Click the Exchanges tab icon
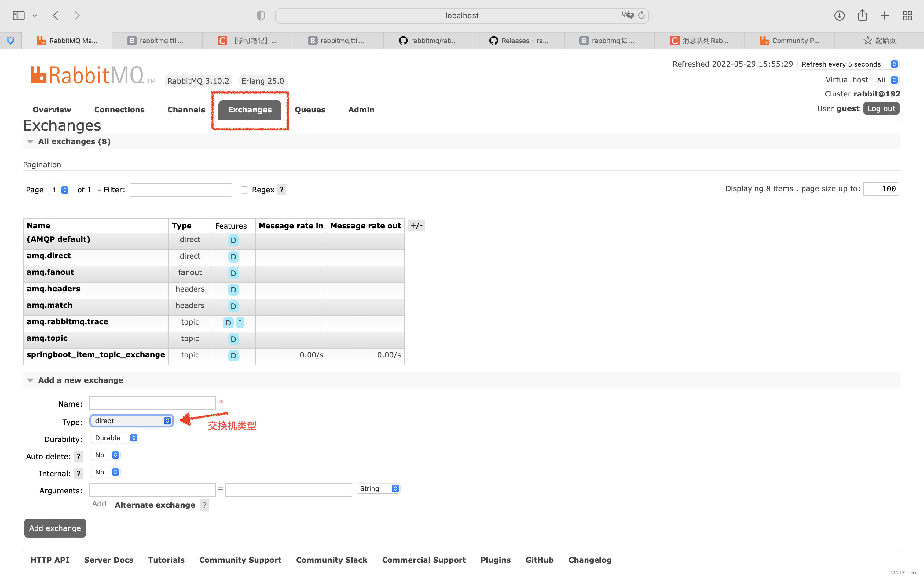Screen dimensions: 924x577 pos(249,110)
